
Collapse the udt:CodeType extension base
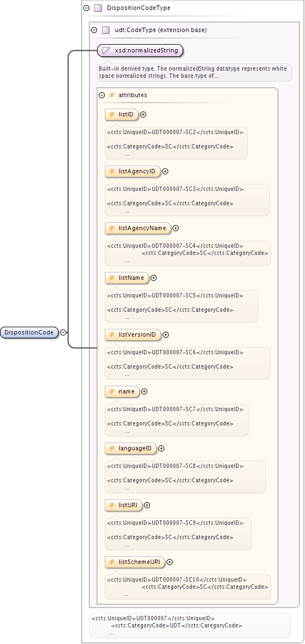(x=94, y=30)
